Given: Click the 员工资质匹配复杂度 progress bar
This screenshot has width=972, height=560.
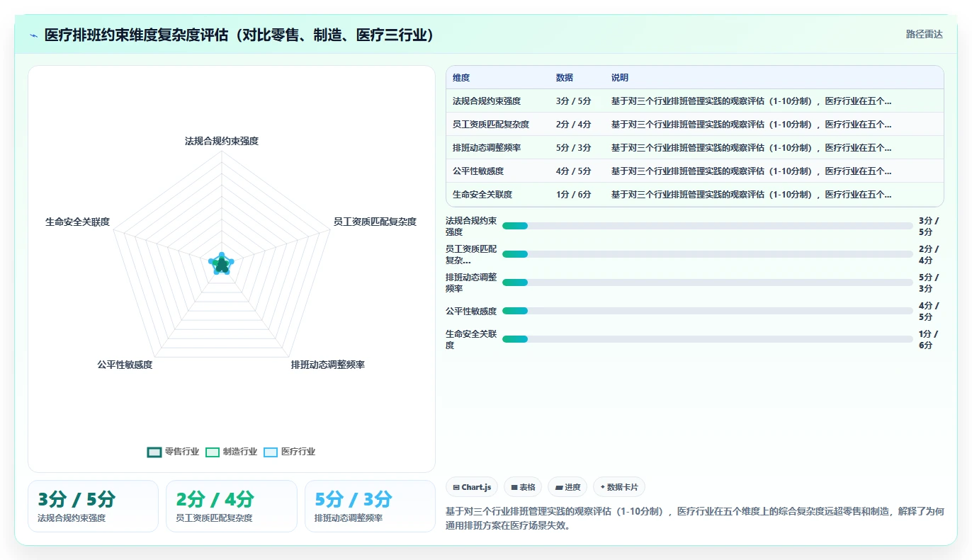Looking at the screenshot, I should tap(708, 254).
